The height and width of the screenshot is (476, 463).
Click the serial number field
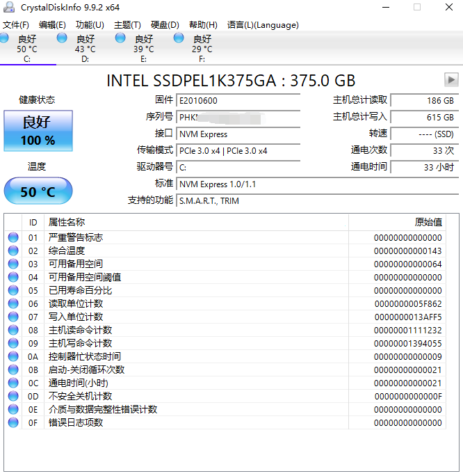(x=238, y=117)
